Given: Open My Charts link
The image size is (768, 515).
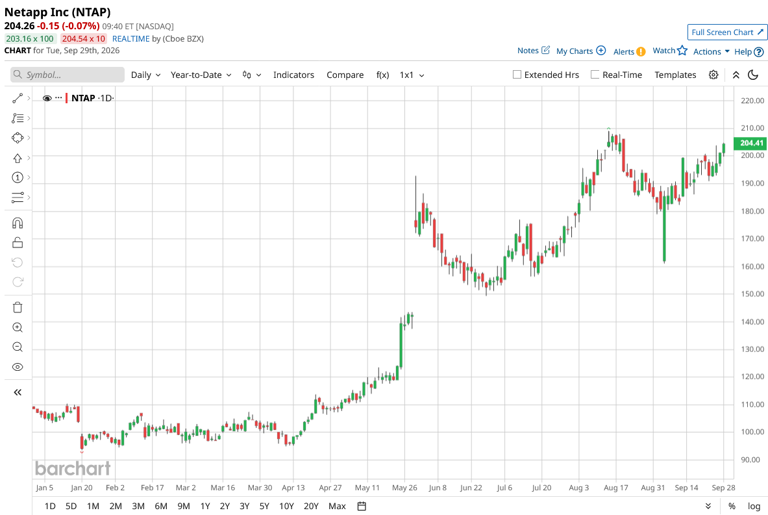Looking at the screenshot, I should point(581,51).
